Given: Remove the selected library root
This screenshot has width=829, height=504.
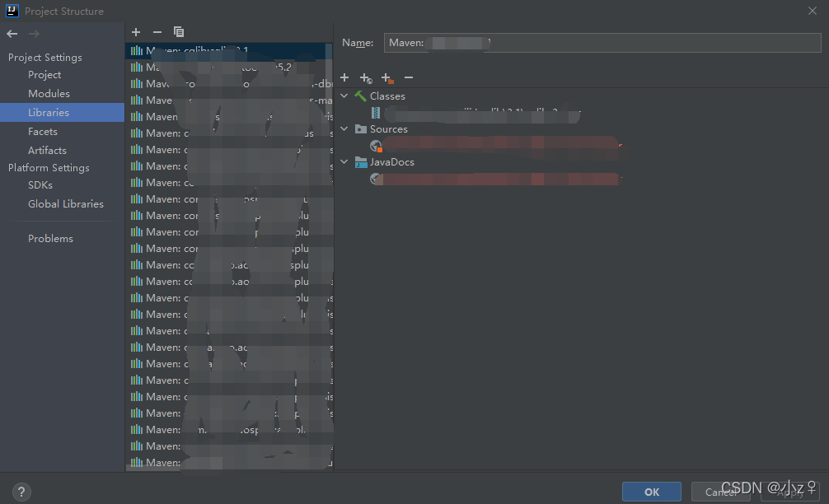Looking at the screenshot, I should (409, 77).
